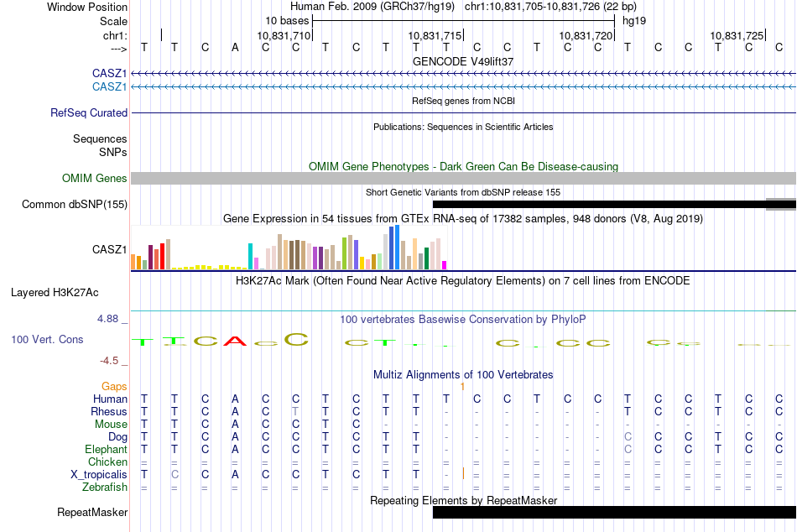797x532 pixels.
Task: Click the Common dbSNP(155) label
Action: tap(75, 205)
